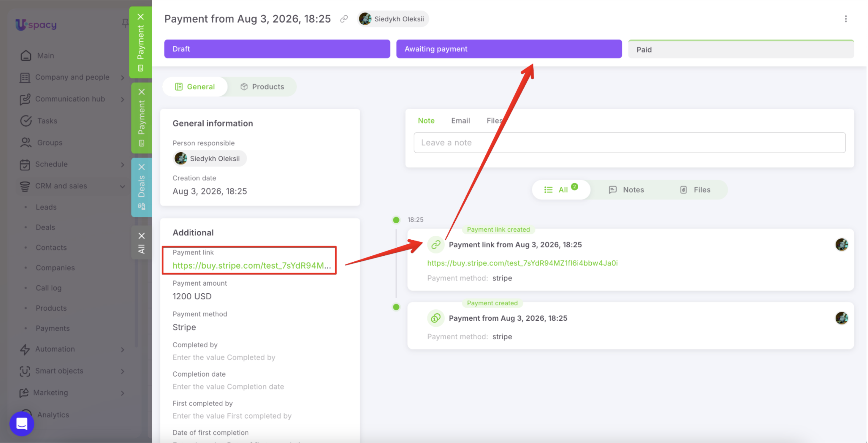Open Call log in the sidebar
The width and height of the screenshot is (868, 443).
coord(48,288)
